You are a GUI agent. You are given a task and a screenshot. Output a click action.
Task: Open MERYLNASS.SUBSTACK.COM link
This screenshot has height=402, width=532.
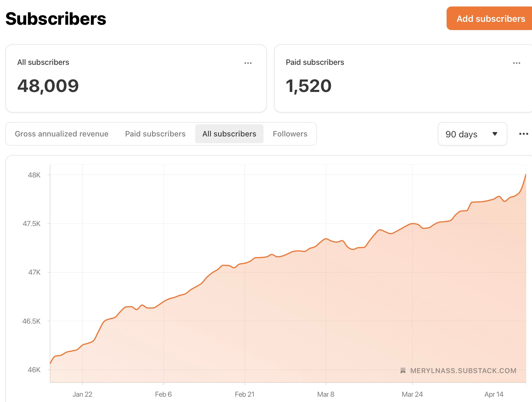pos(463,370)
